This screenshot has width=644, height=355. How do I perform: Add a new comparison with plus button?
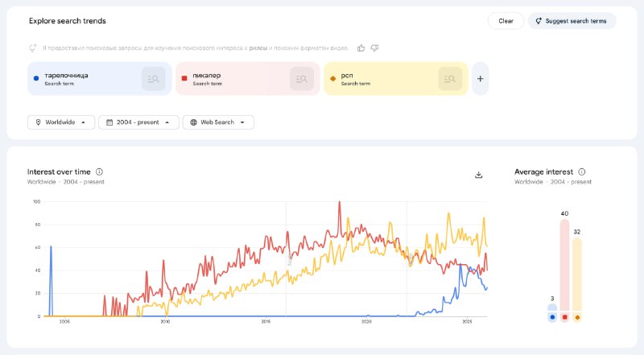tap(480, 78)
